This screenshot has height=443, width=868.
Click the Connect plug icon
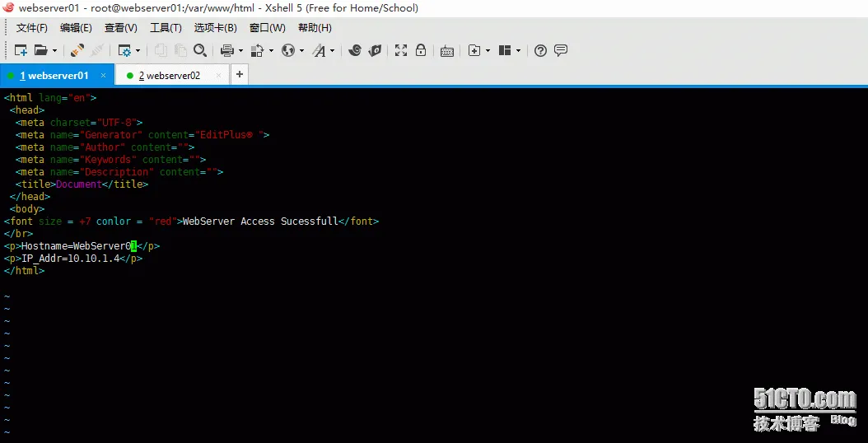tap(77, 50)
